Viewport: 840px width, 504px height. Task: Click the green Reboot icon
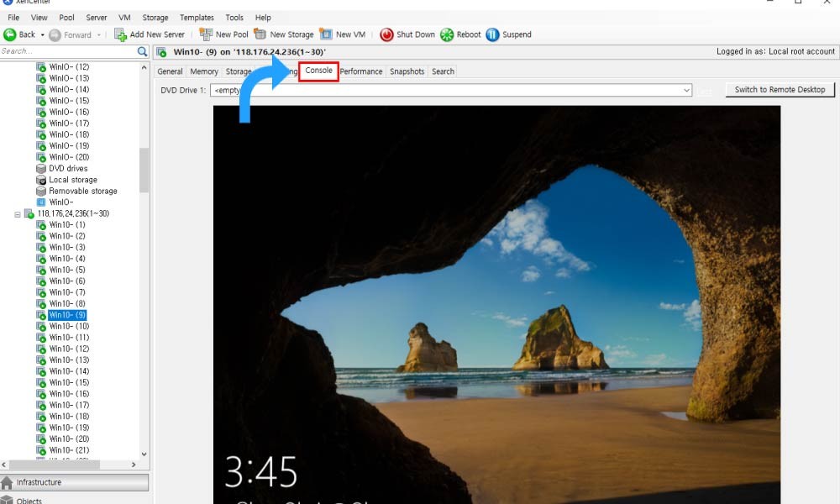point(447,34)
